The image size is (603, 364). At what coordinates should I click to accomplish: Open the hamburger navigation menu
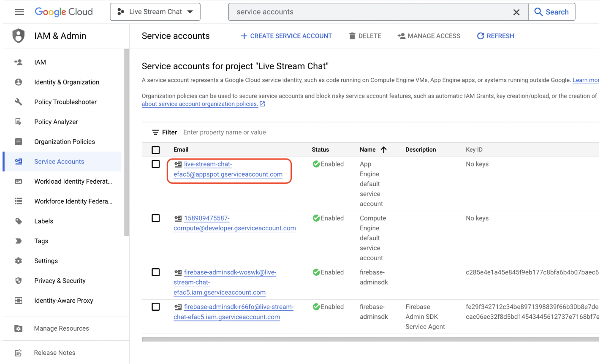tap(19, 12)
